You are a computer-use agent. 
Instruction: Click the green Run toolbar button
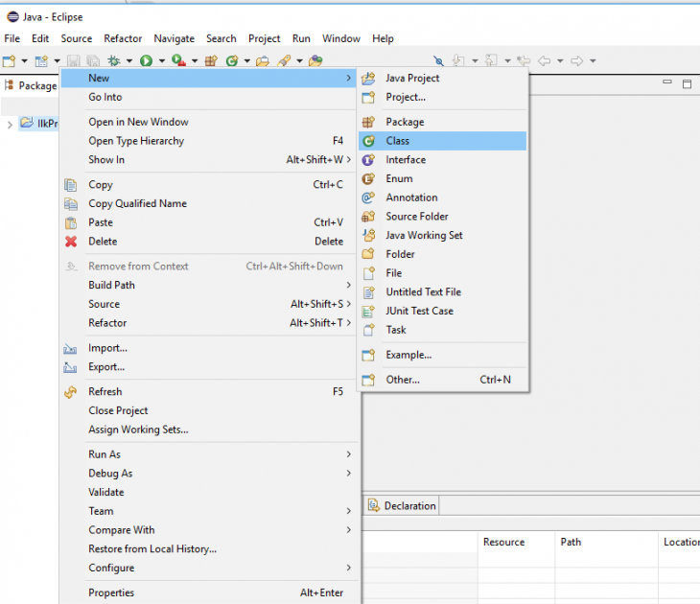pyautogui.click(x=146, y=60)
